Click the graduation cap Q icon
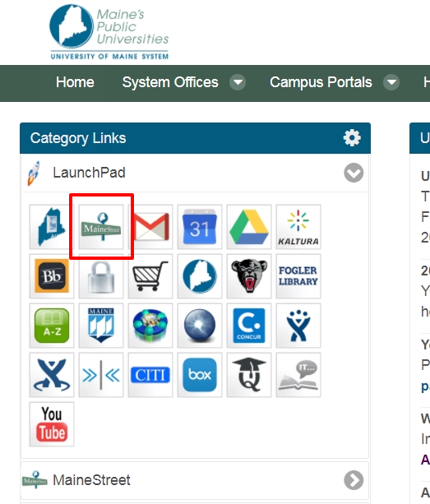This screenshot has width=430, height=504. [x=249, y=375]
